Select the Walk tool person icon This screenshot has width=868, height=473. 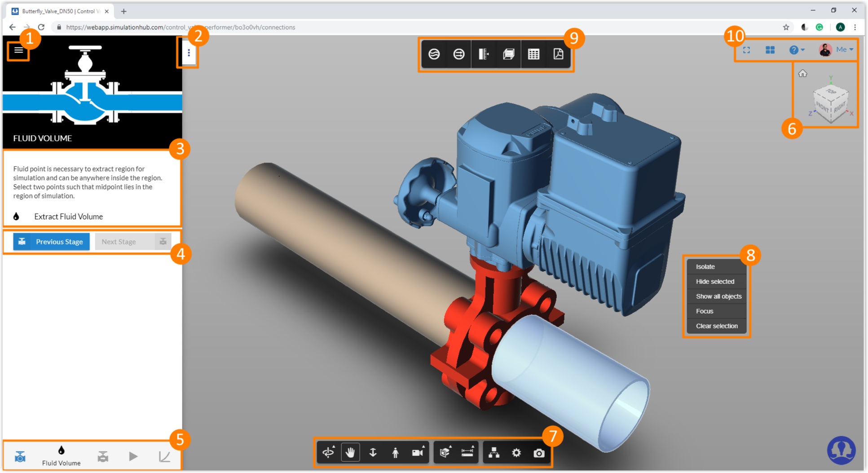coord(396,453)
